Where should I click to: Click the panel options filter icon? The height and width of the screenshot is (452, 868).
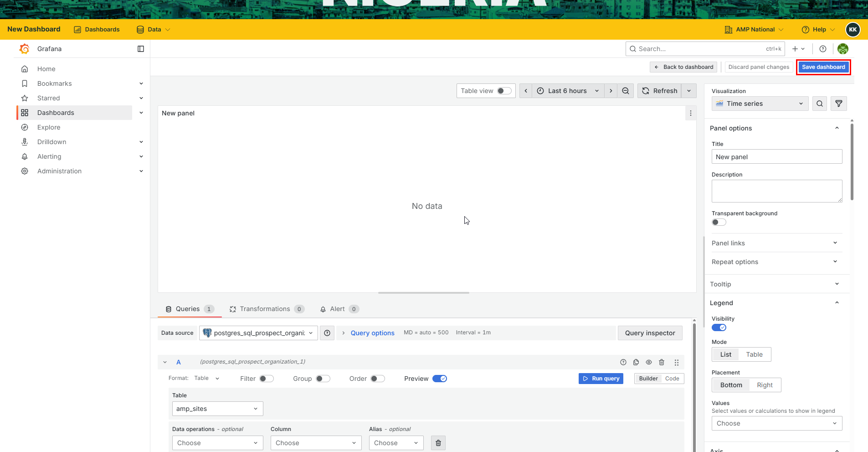[839, 104]
